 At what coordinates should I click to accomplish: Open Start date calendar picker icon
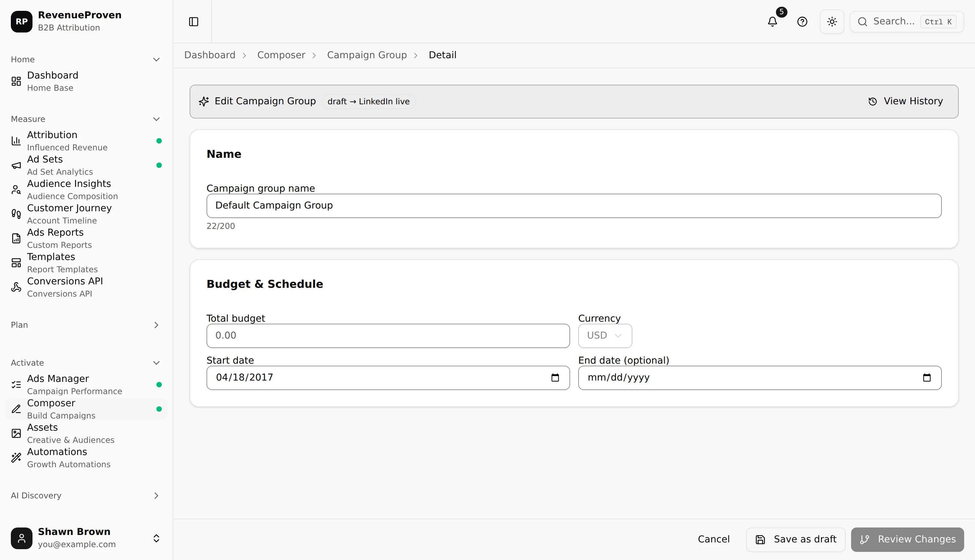pos(555,378)
